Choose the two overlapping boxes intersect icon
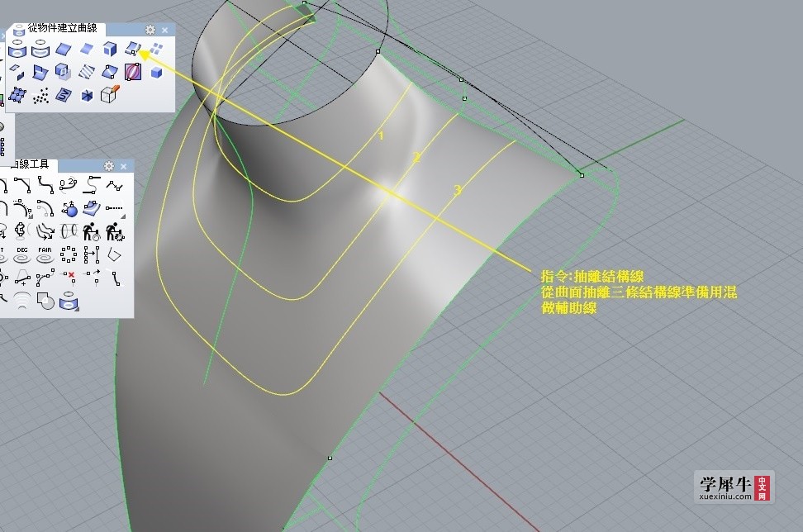Screen dimensions: 803x532 63,72
